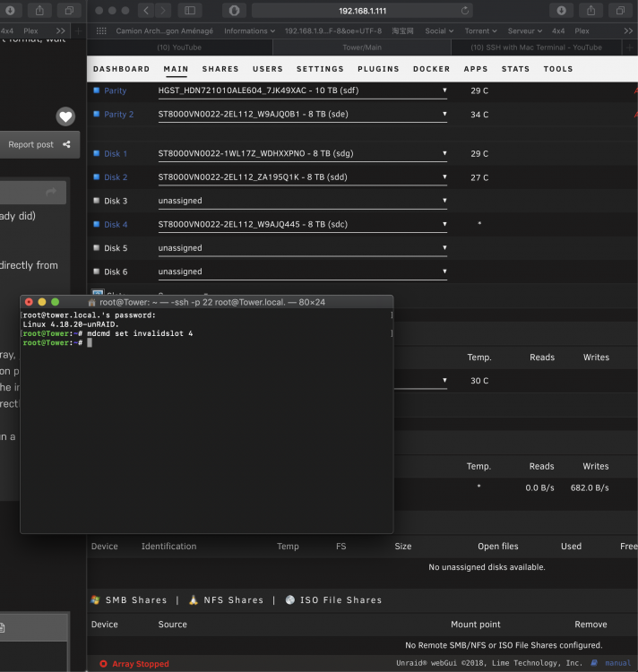638x672 pixels.
Task: Switch to the (10) YouTube tab
Action: pyautogui.click(x=179, y=47)
